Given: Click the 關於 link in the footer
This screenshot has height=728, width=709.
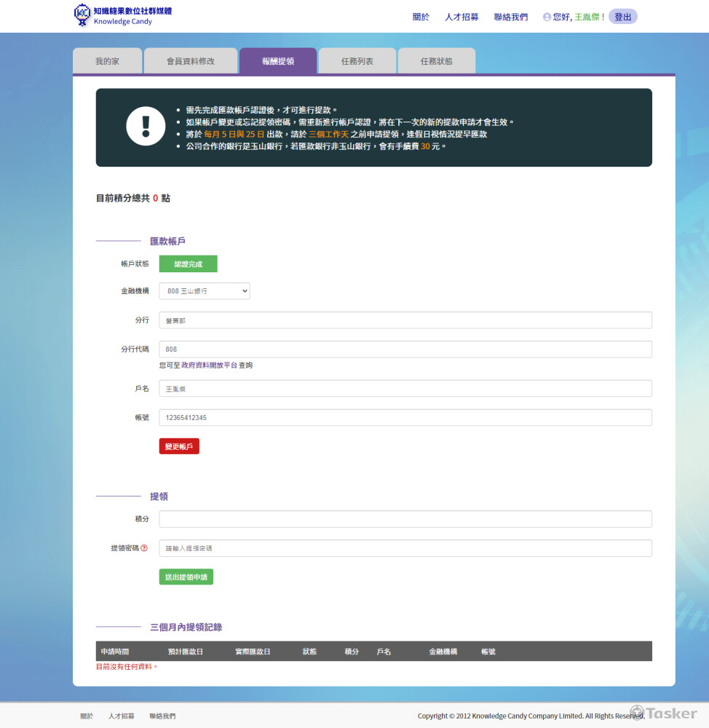Looking at the screenshot, I should pyautogui.click(x=87, y=716).
